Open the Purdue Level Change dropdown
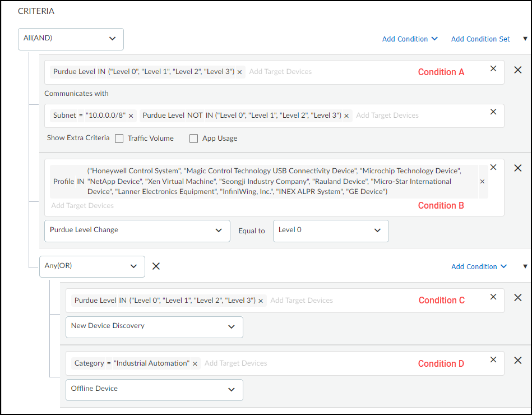Image resolution: width=532 pixels, height=415 pixels. (x=137, y=230)
